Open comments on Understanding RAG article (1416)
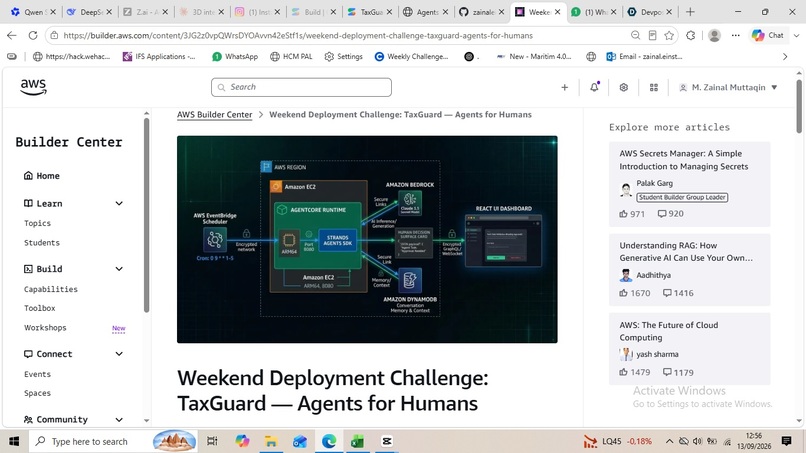 tap(678, 293)
